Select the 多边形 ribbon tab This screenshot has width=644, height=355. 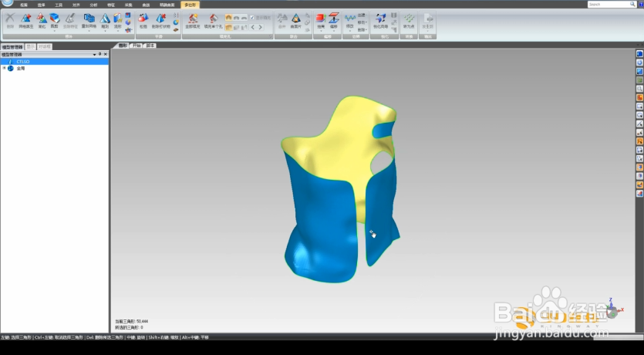point(191,5)
